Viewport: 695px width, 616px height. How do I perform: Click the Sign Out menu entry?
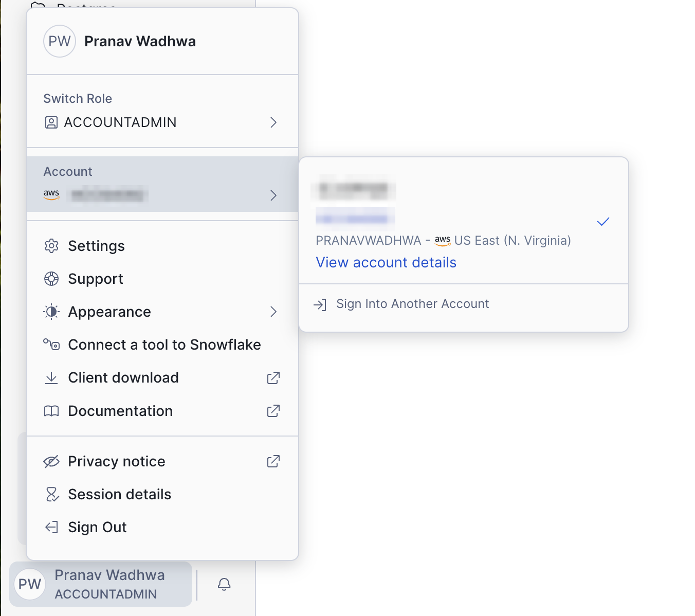coord(97,527)
